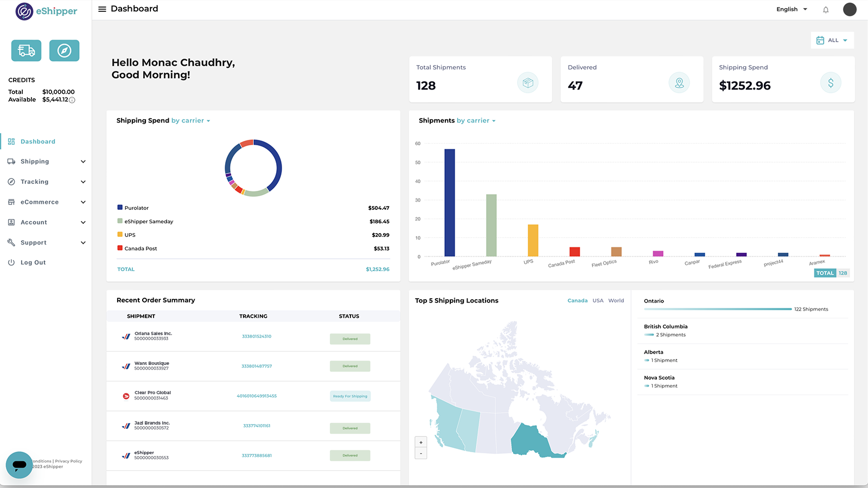Click the Log Out option

pos(33,262)
